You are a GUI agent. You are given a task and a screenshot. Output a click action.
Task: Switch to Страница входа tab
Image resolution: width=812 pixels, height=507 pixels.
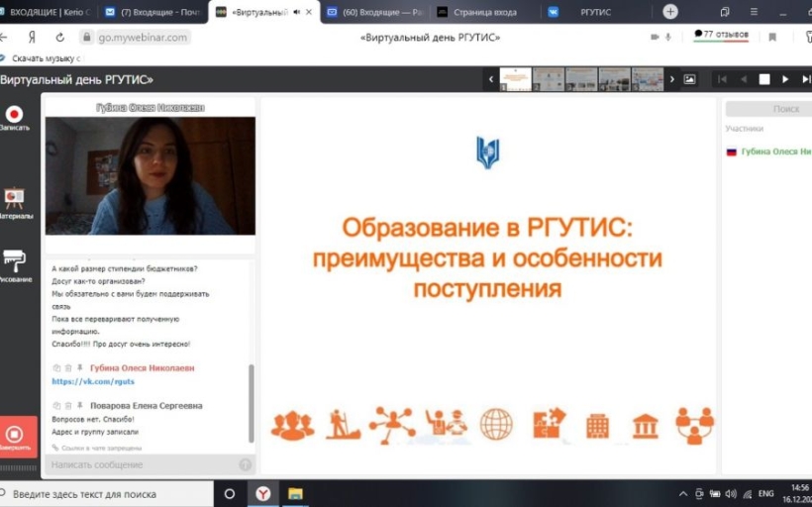point(484,12)
